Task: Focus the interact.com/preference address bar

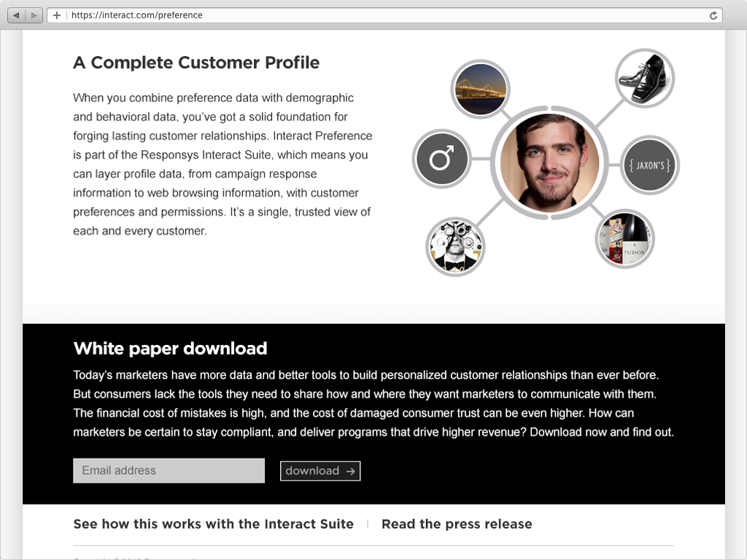Action: click(x=386, y=15)
